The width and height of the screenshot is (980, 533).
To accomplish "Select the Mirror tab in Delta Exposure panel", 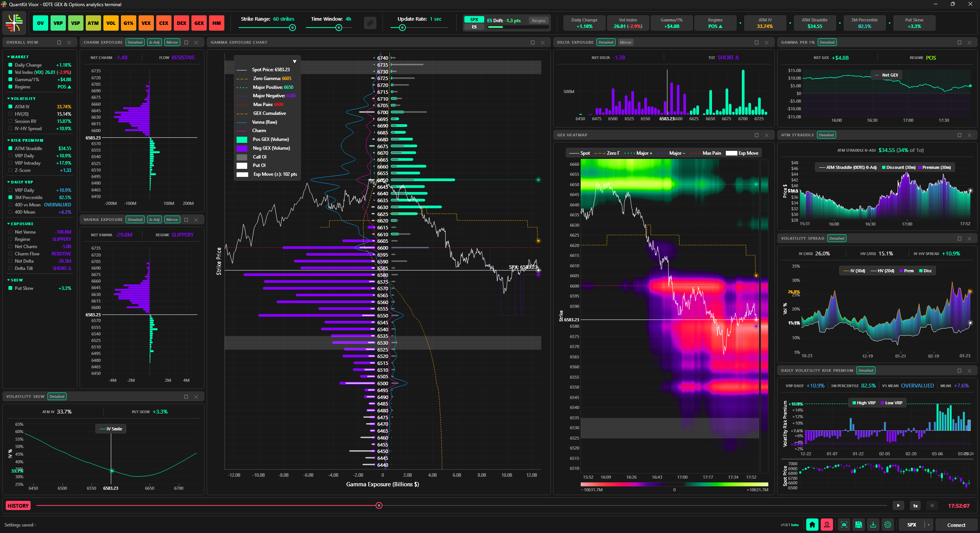I will 626,42.
